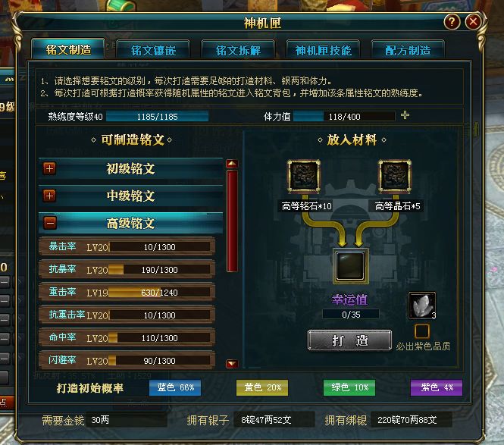Select the output inscription slot in center

click(350, 266)
